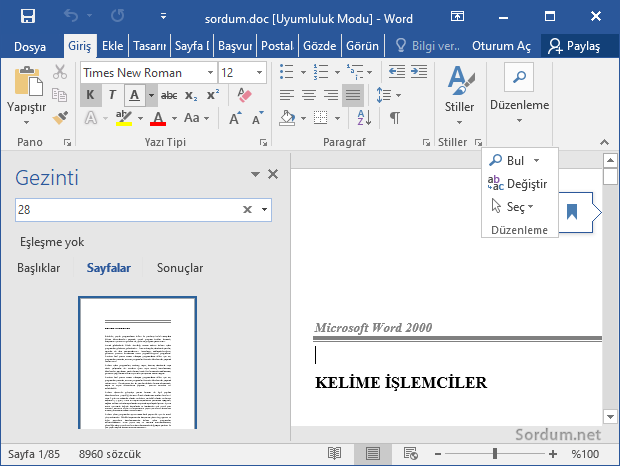Apply the yellow text highlight color
Image resolution: width=620 pixels, height=466 pixels.
tap(124, 118)
